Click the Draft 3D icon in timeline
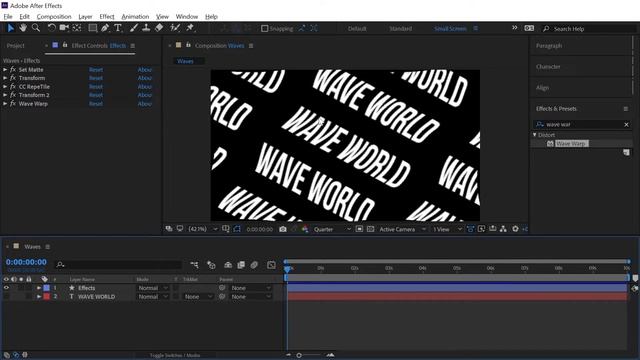This screenshot has height=360, width=640. pyautogui.click(x=211, y=265)
